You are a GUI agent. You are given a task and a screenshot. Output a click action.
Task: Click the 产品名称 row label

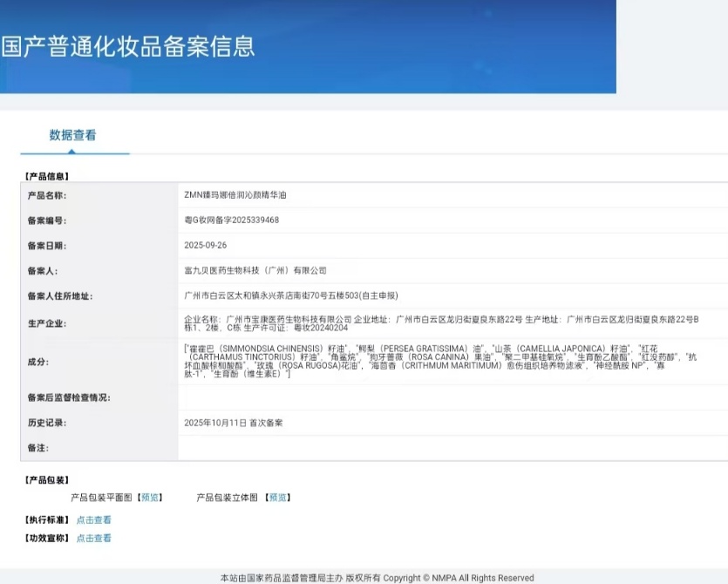47,195
